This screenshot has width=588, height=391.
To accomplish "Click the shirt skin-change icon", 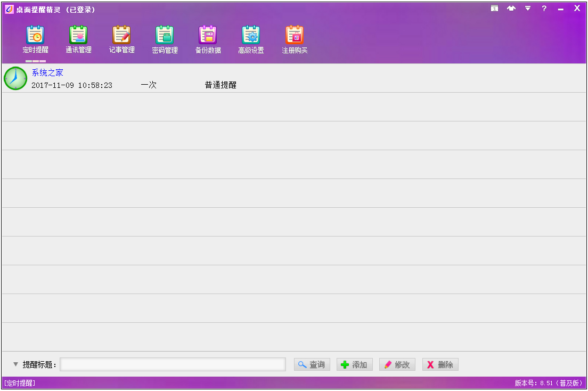I will (511, 9).
